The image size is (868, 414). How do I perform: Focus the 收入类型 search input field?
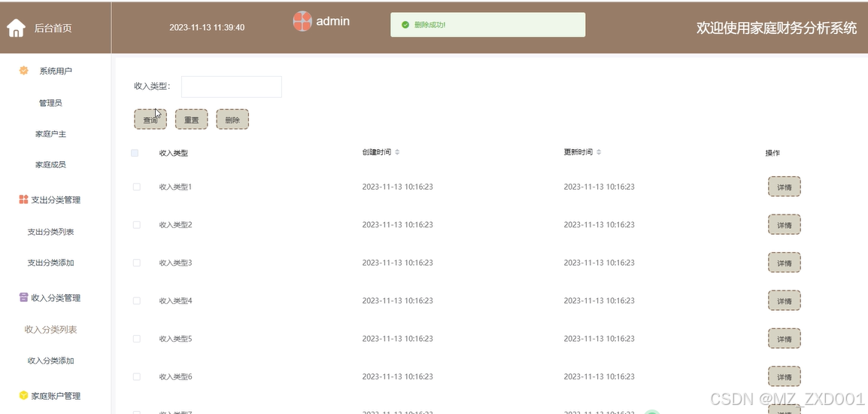[232, 87]
